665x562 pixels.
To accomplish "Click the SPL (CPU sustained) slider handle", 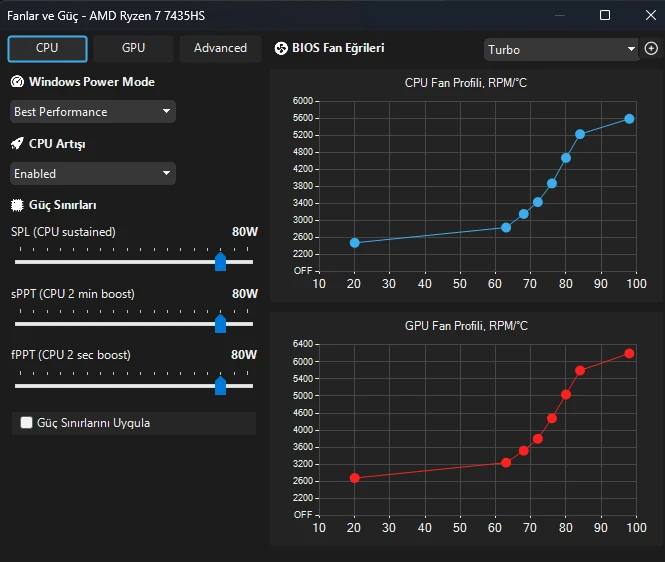I will click(x=221, y=261).
